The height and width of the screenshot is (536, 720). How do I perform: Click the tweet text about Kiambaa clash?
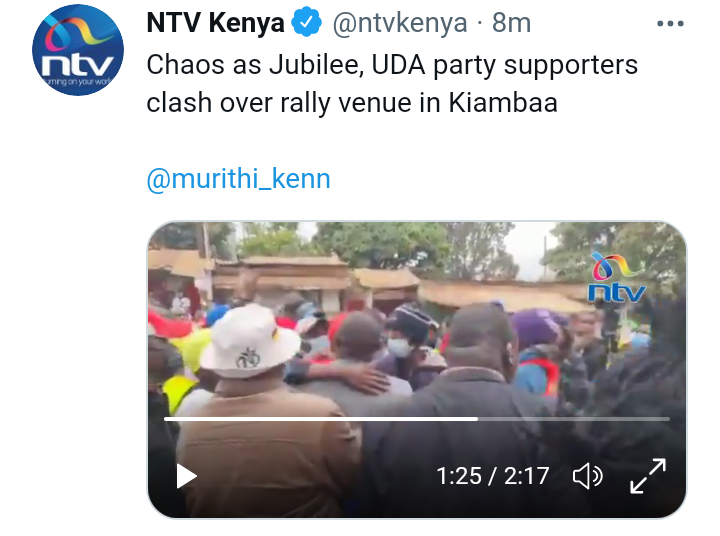tap(392, 84)
